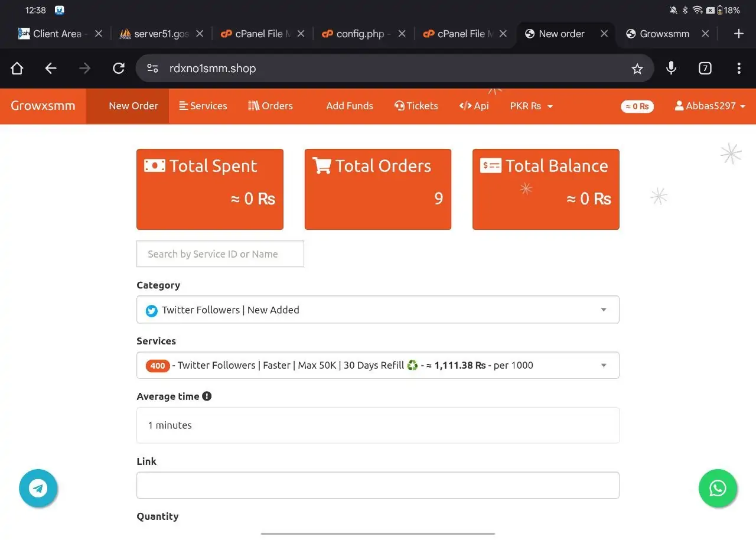Open the Abbas5297 account dropdown

pyautogui.click(x=709, y=106)
